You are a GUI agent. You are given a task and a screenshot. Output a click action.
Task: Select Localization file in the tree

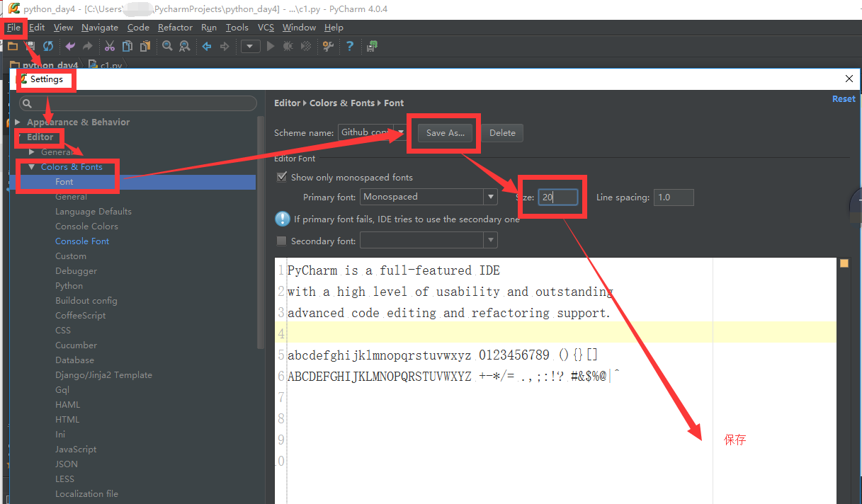87,493
